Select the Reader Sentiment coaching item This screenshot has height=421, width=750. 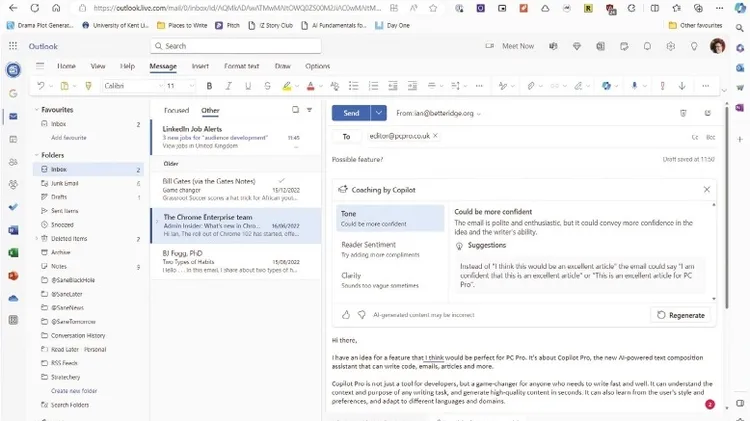click(x=390, y=249)
